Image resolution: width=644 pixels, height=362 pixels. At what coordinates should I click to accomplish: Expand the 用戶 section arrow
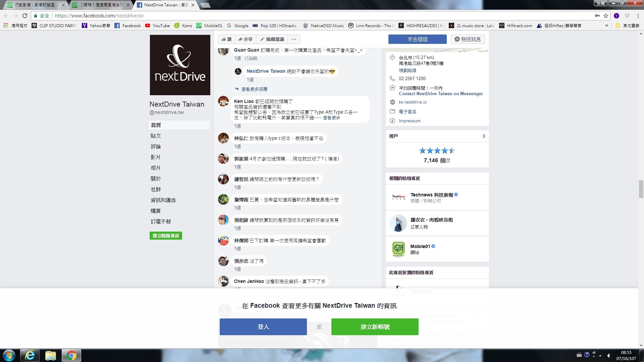484,136
